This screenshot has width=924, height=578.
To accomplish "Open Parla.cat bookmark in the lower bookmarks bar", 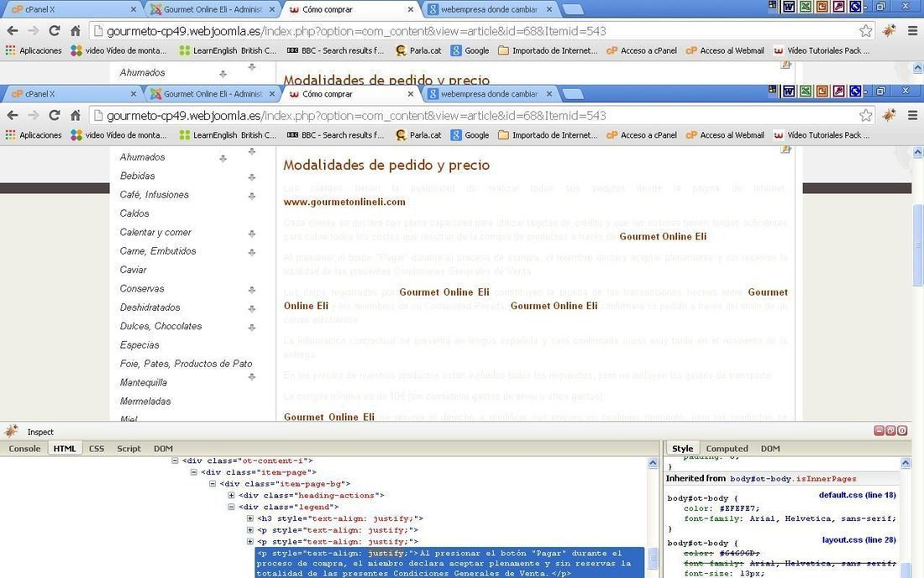I will point(418,135).
